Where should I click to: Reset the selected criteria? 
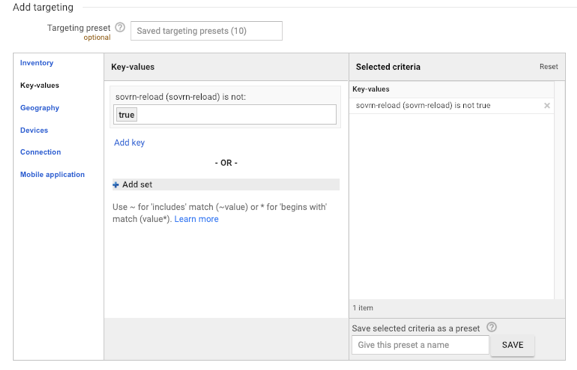pos(549,67)
